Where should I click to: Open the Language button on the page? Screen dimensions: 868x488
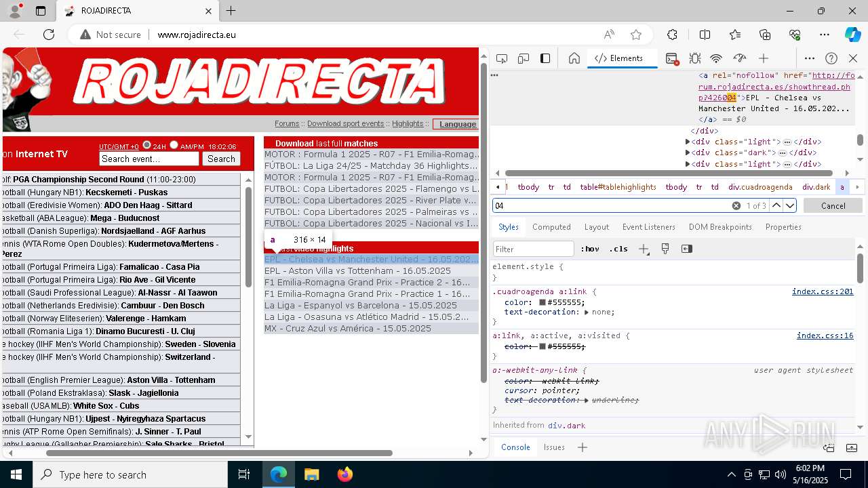[x=455, y=124]
